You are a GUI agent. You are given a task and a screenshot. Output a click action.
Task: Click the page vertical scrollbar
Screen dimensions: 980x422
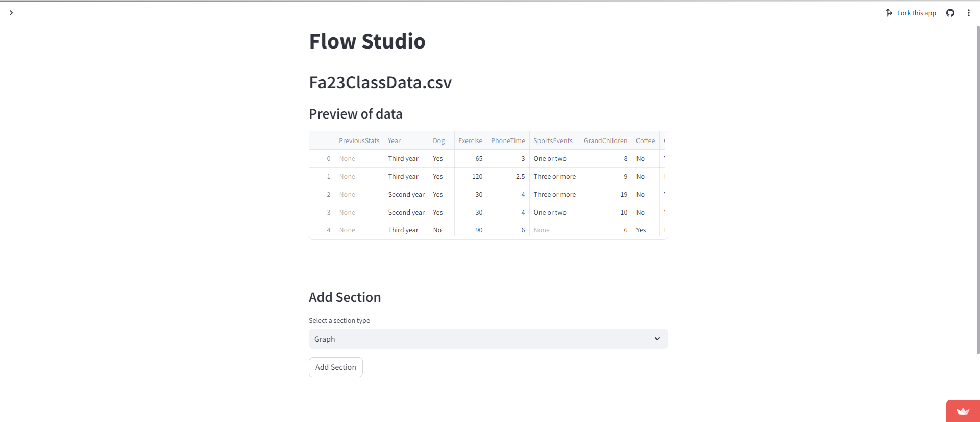pos(977,189)
